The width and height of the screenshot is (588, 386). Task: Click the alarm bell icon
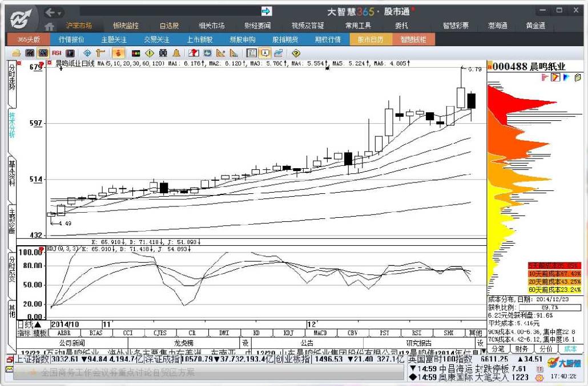pyautogui.click(x=176, y=53)
